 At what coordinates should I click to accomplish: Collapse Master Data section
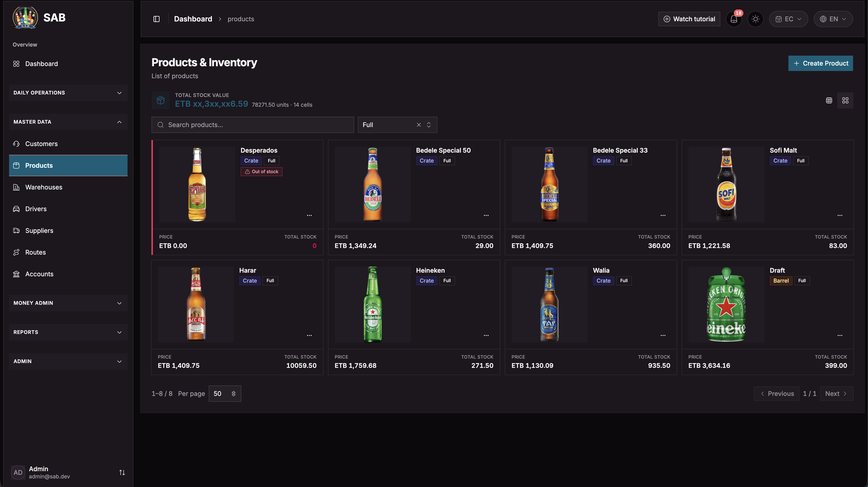(x=68, y=122)
